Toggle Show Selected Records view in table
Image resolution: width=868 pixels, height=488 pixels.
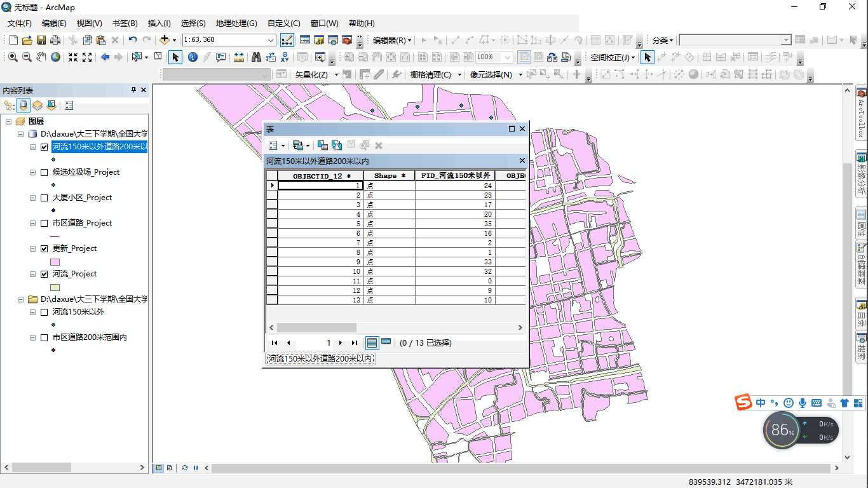coord(386,342)
